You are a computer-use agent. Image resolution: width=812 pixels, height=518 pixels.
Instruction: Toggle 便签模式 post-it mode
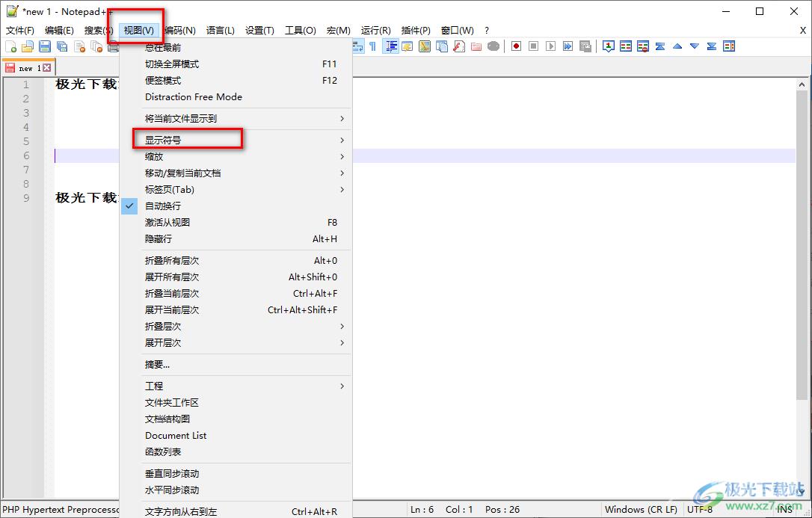pos(236,81)
